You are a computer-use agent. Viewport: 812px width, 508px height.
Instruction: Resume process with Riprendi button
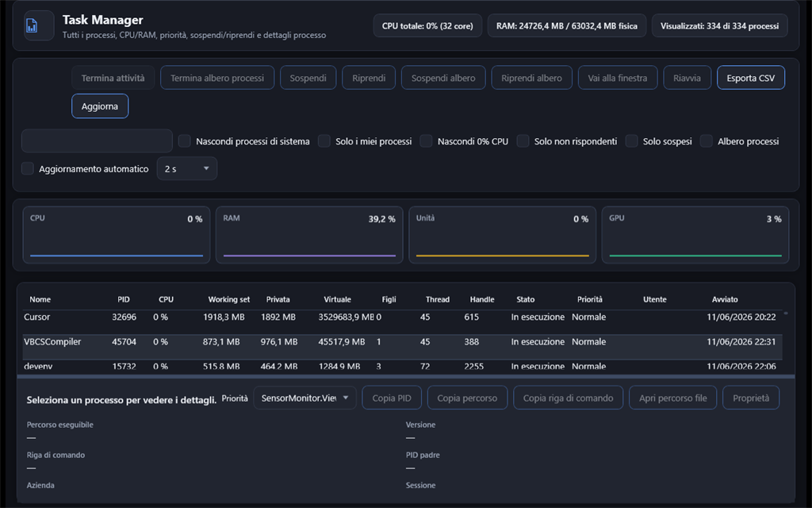pos(369,78)
